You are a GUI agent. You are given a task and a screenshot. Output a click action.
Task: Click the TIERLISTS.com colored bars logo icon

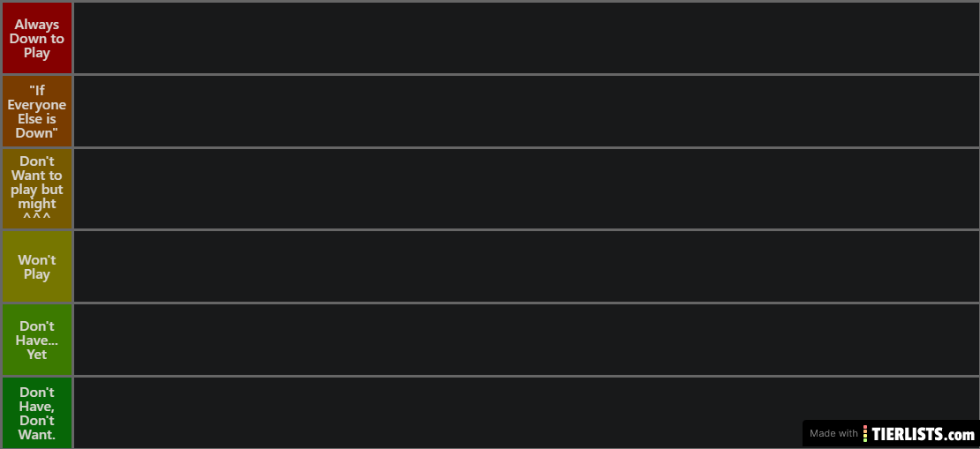pyautogui.click(x=865, y=433)
